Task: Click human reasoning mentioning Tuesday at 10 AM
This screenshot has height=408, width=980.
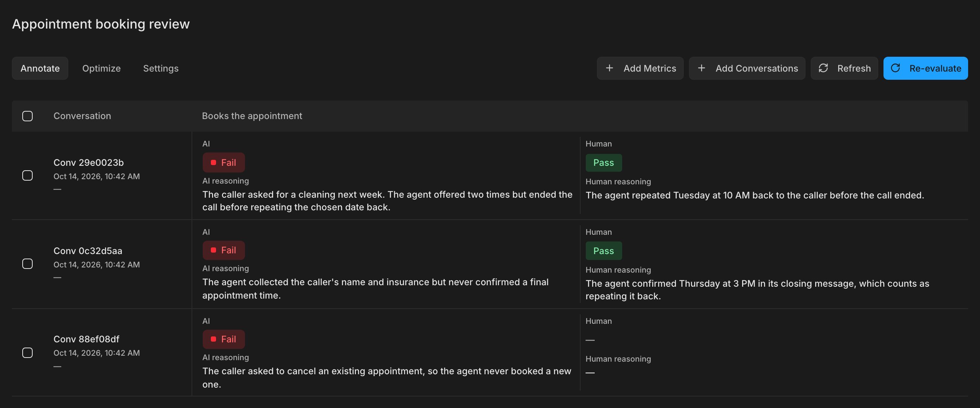Action: click(x=754, y=195)
